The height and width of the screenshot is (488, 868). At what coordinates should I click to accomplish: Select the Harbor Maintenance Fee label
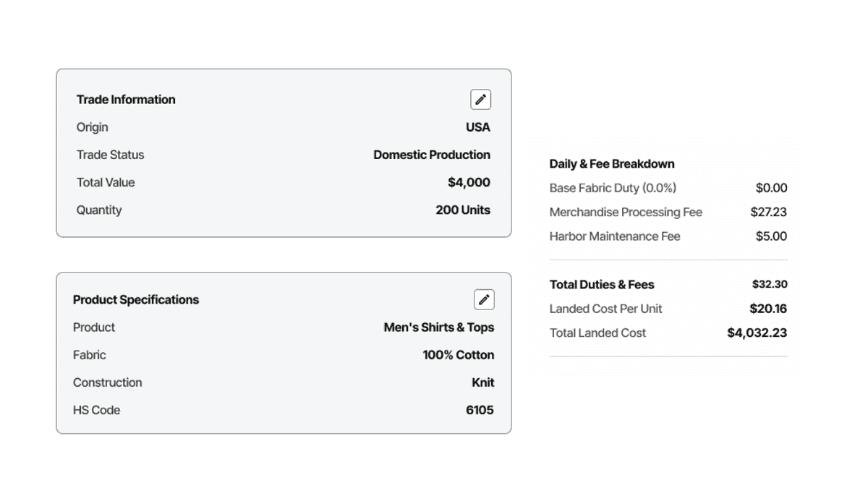(x=615, y=236)
